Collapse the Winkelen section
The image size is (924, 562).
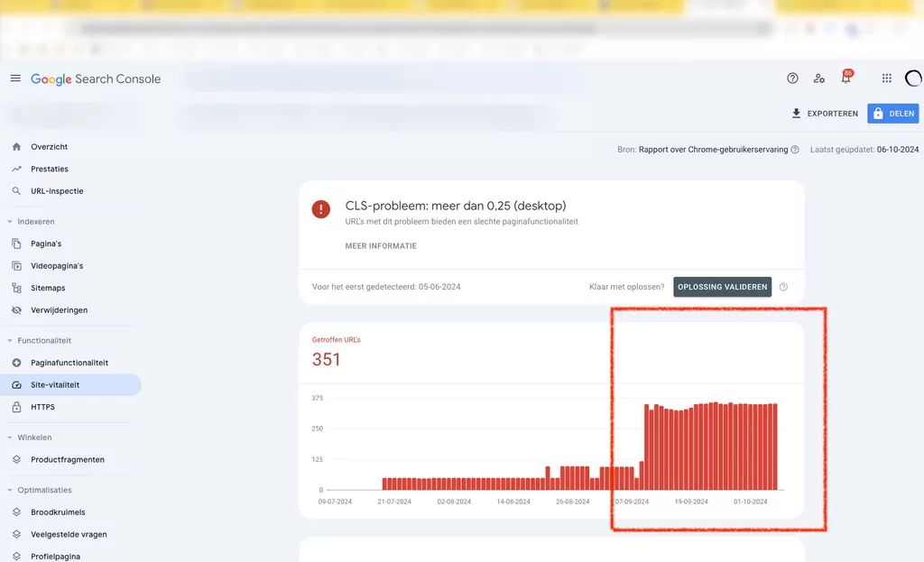tap(10, 438)
